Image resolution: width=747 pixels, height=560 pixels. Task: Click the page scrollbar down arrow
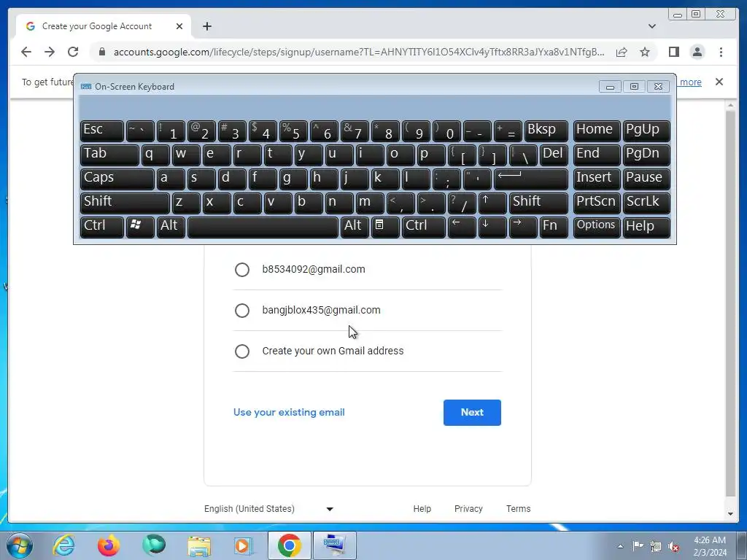[730, 514]
